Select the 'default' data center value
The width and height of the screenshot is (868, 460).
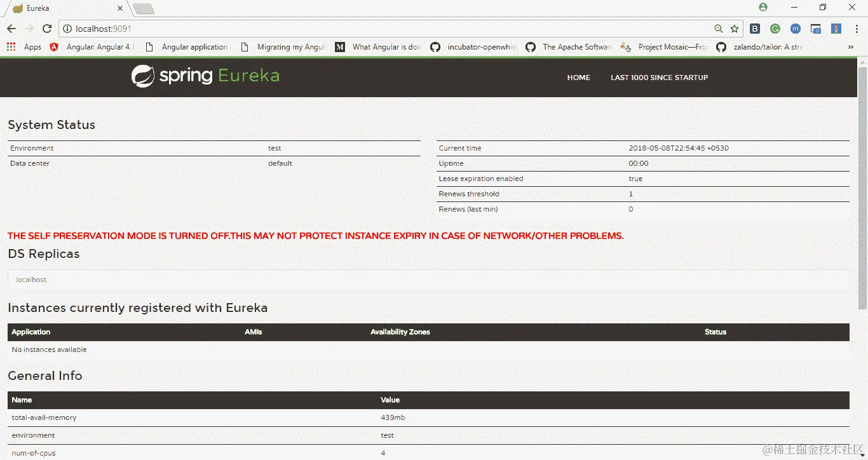280,163
